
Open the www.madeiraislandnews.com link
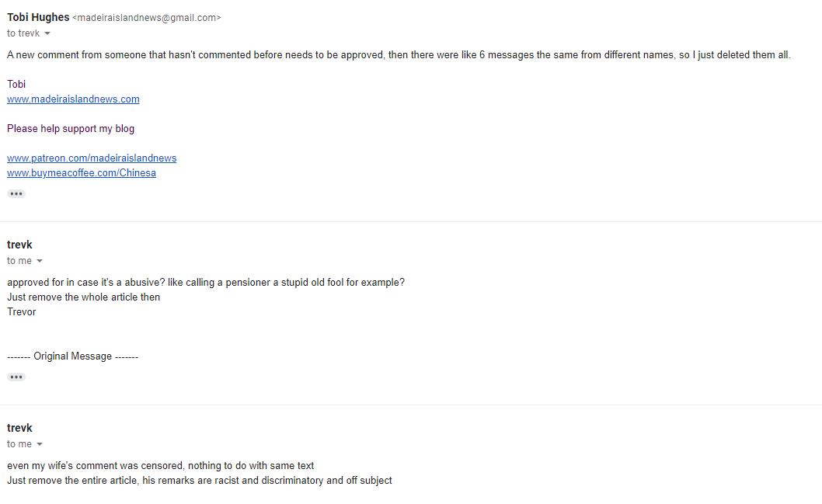click(x=73, y=99)
